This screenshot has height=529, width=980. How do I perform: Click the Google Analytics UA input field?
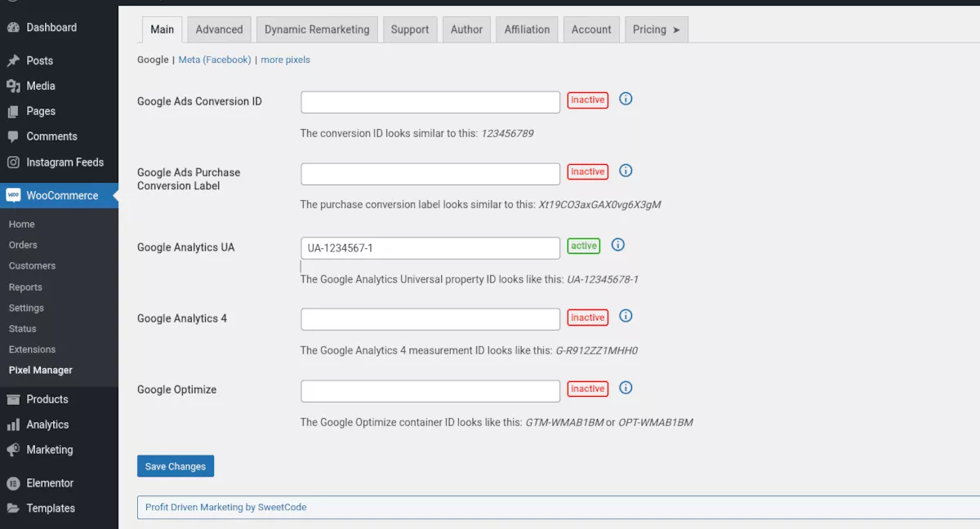[x=430, y=248]
